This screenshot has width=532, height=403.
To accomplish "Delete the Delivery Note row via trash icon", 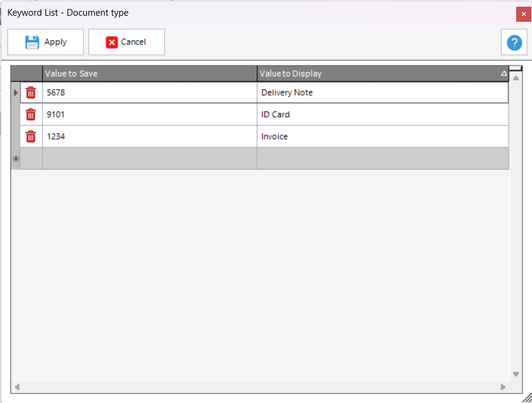I will tap(31, 93).
